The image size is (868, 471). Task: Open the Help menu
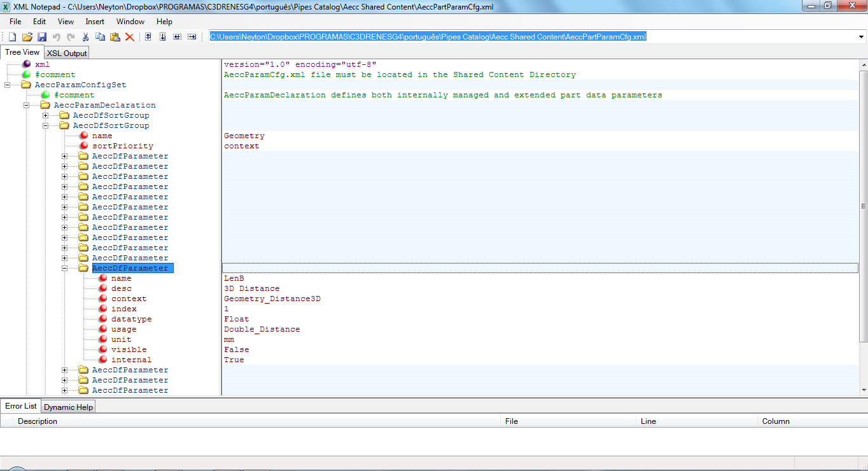click(164, 22)
